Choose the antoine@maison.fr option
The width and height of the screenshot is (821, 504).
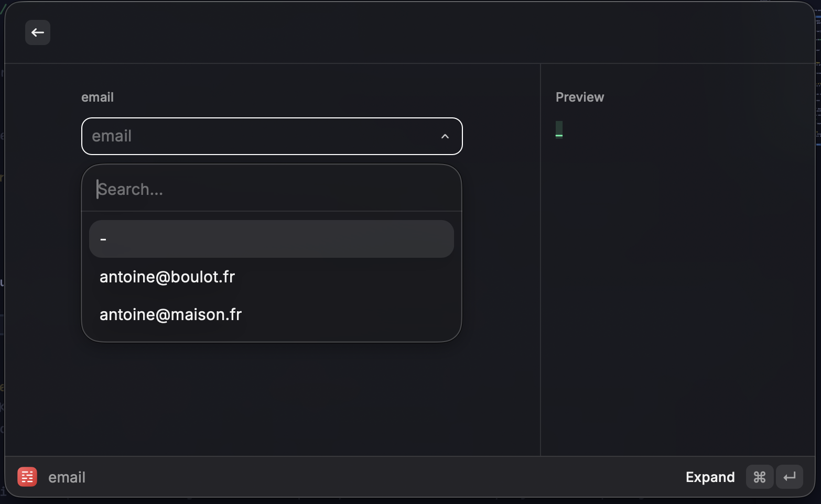[x=170, y=314]
